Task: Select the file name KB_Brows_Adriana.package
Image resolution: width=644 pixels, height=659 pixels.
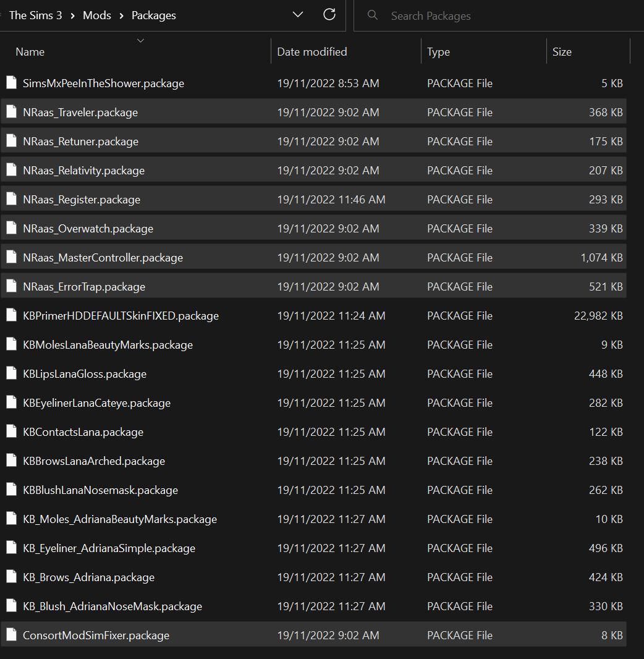Action: click(88, 577)
